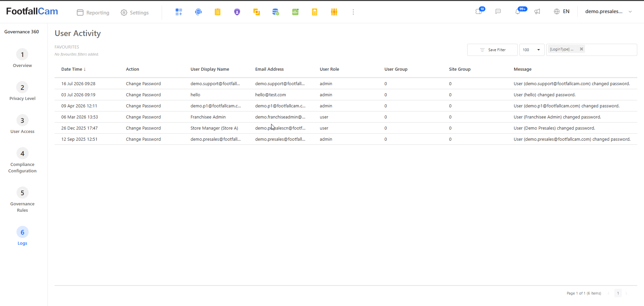Open the EN language selector

click(566, 11)
